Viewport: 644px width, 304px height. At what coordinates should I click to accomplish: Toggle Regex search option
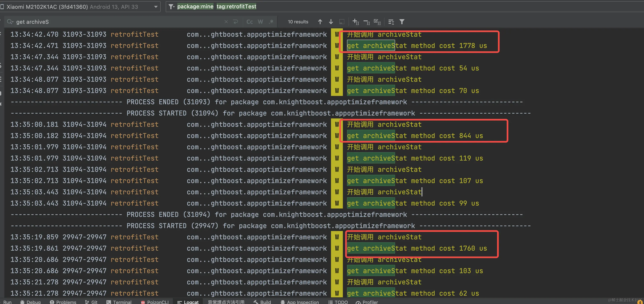click(x=271, y=22)
